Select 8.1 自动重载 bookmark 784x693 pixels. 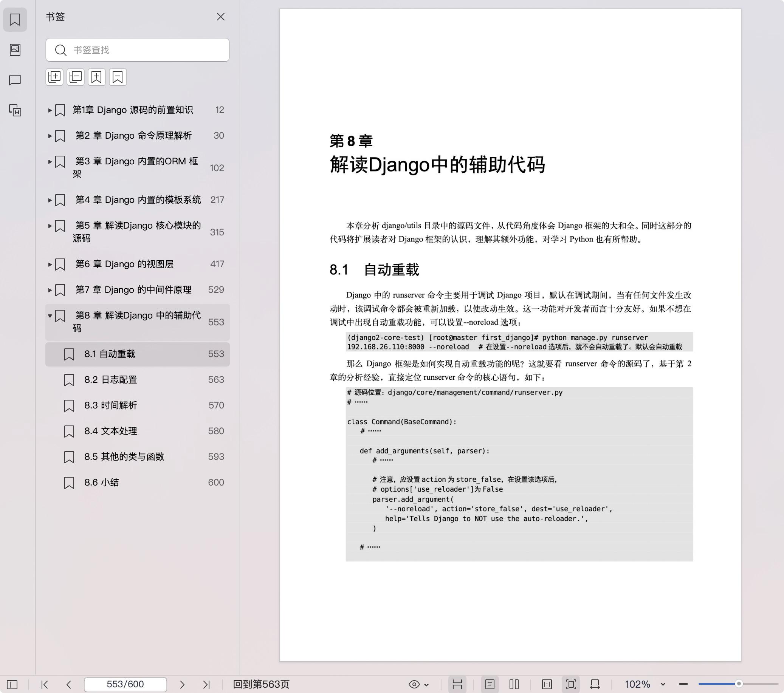pos(137,354)
